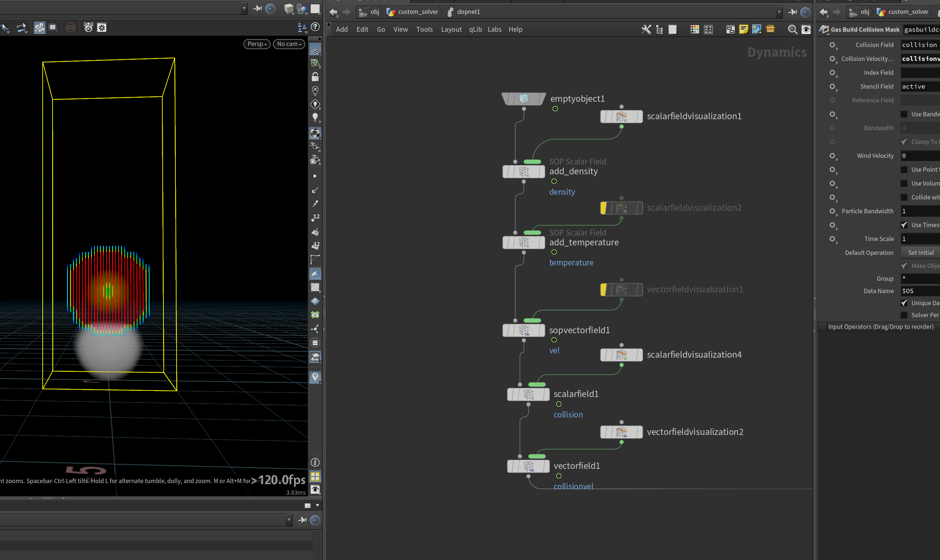
Task: Click the viewport help question mark icon
Action: click(x=315, y=27)
